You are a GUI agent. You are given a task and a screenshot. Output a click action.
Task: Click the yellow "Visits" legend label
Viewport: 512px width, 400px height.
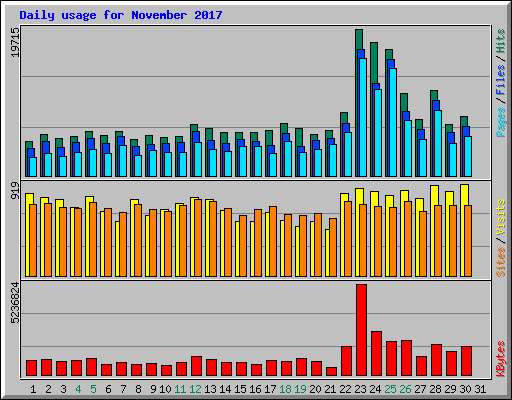pos(501,218)
